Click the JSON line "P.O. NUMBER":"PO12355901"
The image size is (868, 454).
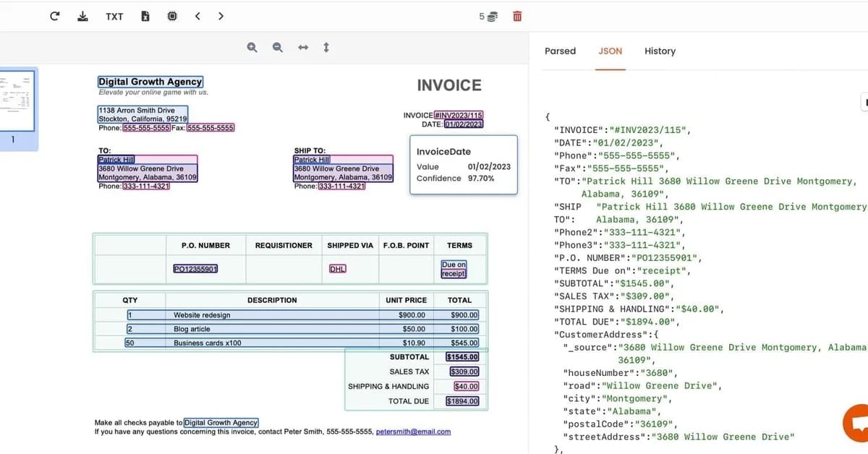click(628, 257)
